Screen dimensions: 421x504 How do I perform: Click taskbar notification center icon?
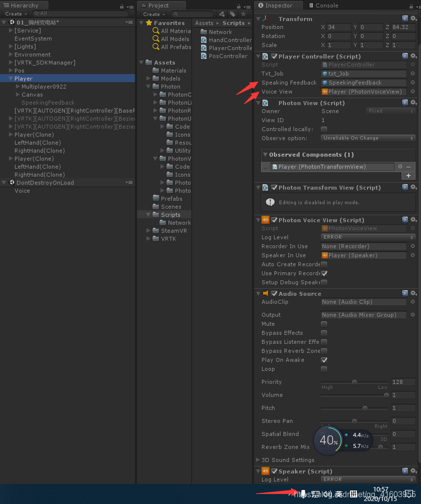point(409,494)
